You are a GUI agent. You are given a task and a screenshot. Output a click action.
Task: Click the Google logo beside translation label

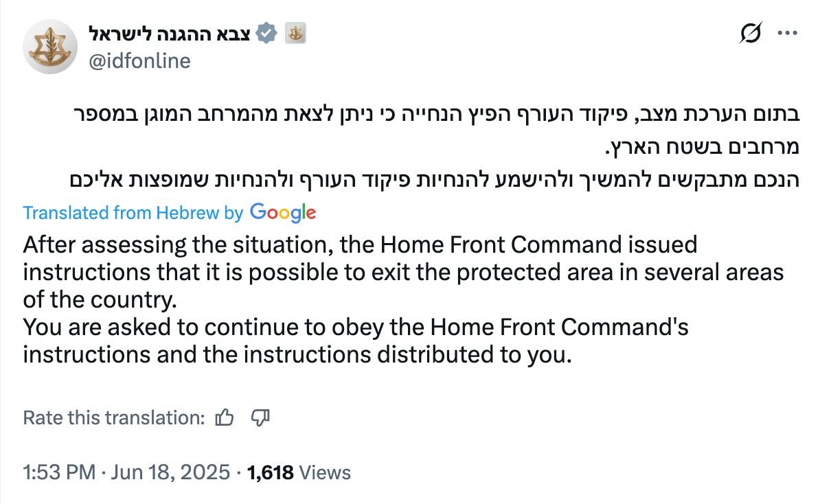click(283, 213)
